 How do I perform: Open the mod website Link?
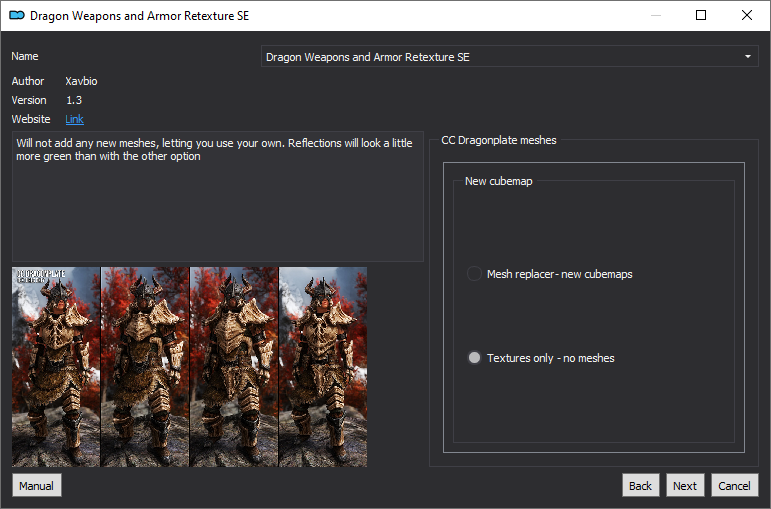[x=74, y=119]
